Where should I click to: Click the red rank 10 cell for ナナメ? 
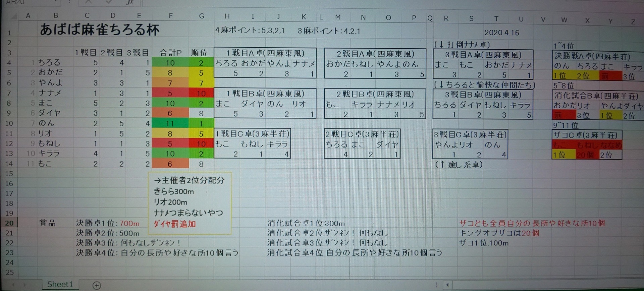pos(201,93)
